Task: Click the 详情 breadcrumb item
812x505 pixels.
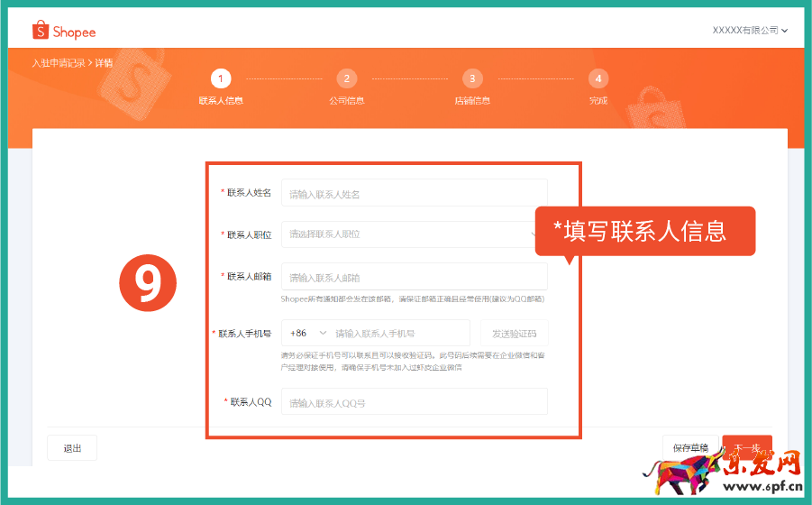Action: 105,63
